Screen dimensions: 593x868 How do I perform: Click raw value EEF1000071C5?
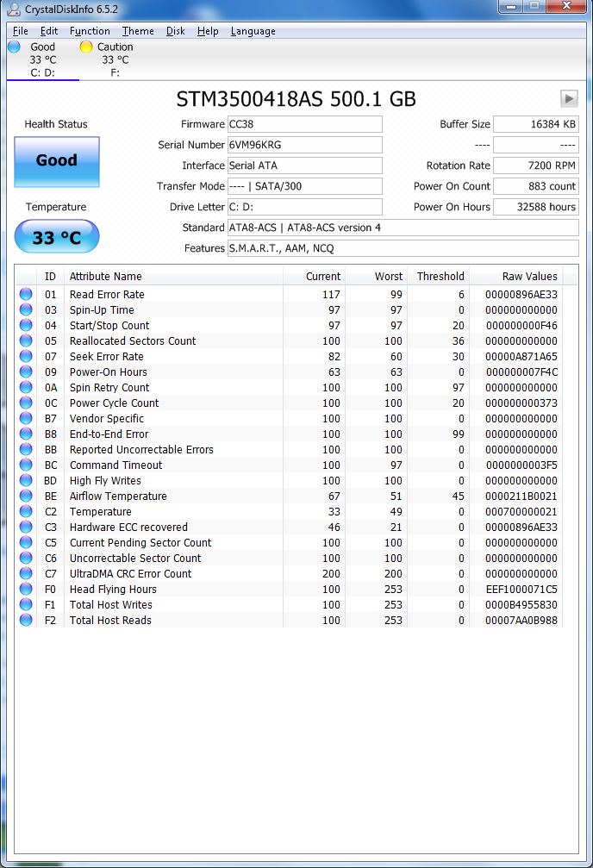pyautogui.click(x=521, y=589)
